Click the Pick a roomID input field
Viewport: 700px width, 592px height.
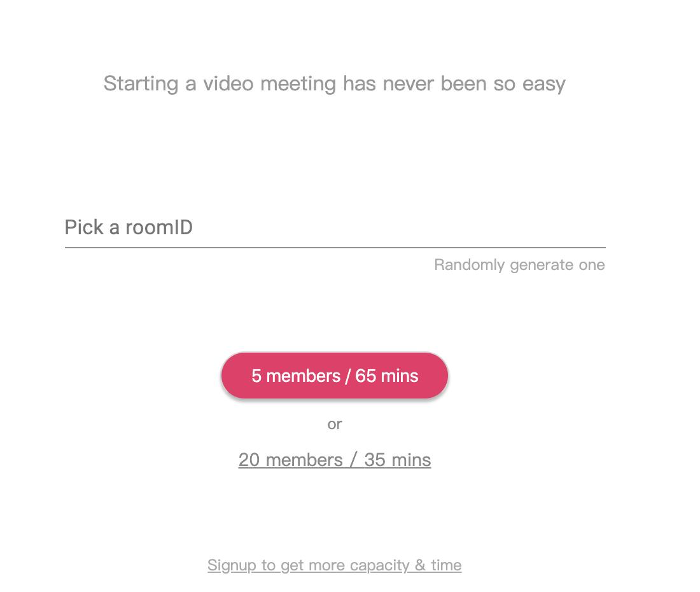[x=335, y=228]
